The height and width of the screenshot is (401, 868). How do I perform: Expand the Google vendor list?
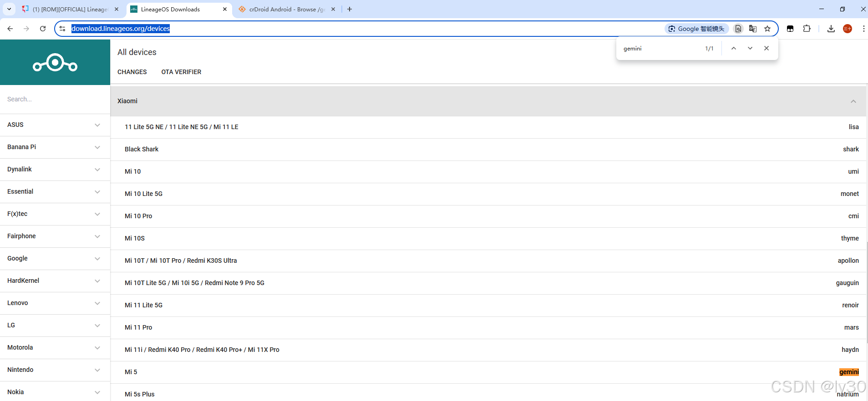click(55, 258)
